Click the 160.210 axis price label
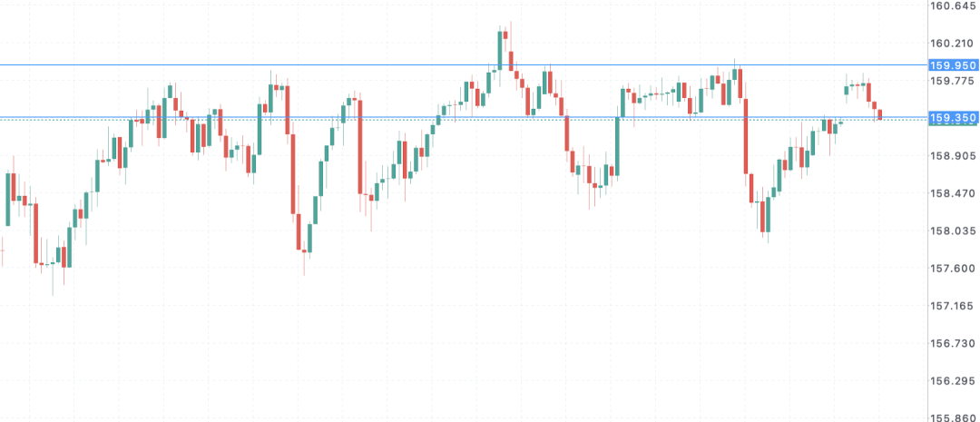 (x=953, y=44)
